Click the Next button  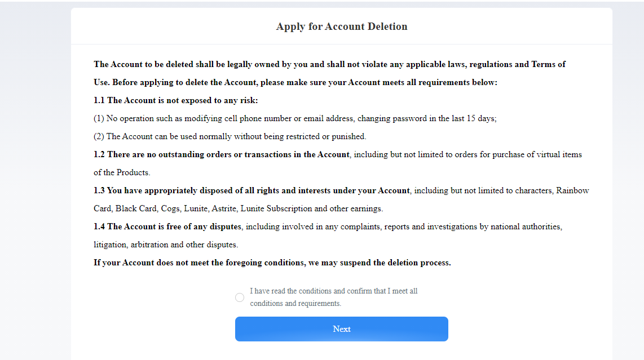pyautogui.click(x=341, y=329)
